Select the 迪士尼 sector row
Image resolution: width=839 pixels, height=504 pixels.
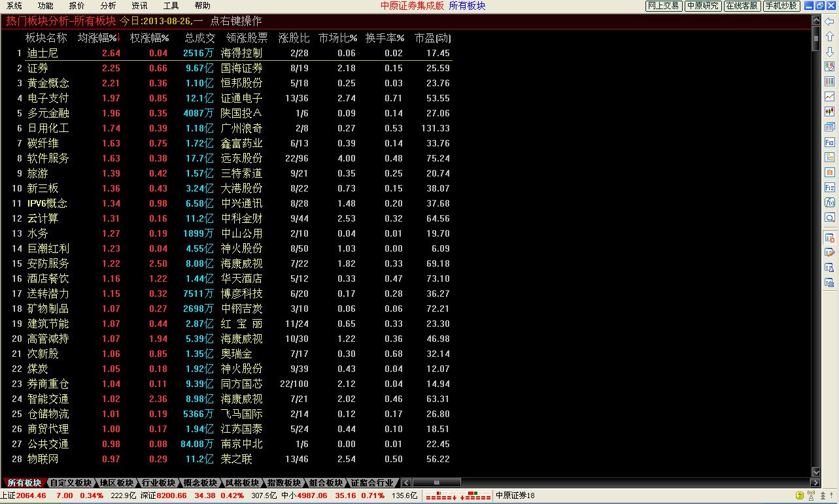point(226,53)
